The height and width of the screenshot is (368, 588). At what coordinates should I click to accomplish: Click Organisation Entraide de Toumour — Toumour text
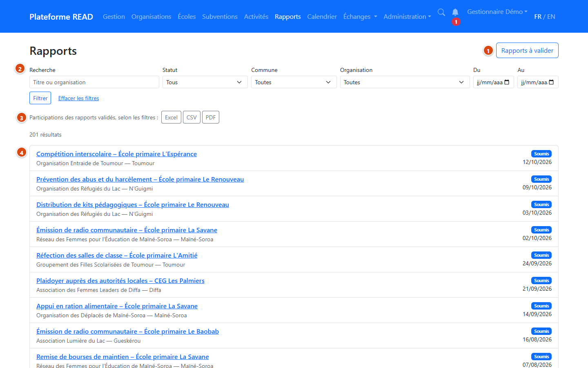pos(95,163)
